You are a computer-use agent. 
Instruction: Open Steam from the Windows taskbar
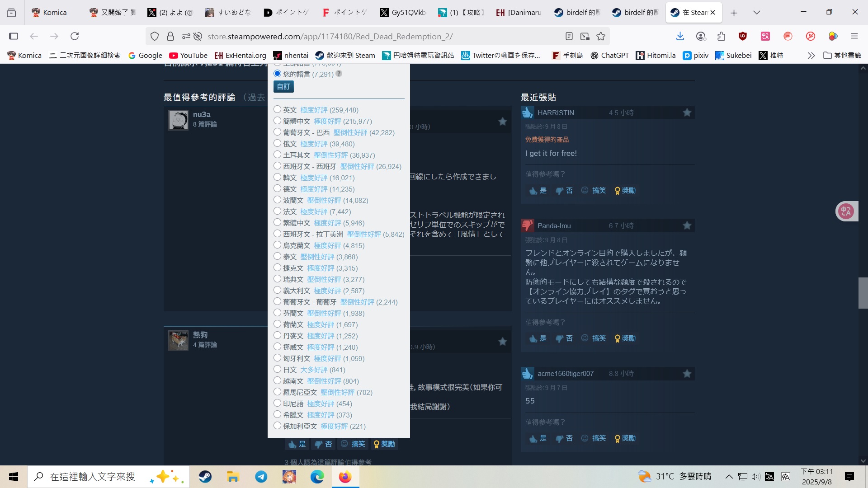pos(205,477)
